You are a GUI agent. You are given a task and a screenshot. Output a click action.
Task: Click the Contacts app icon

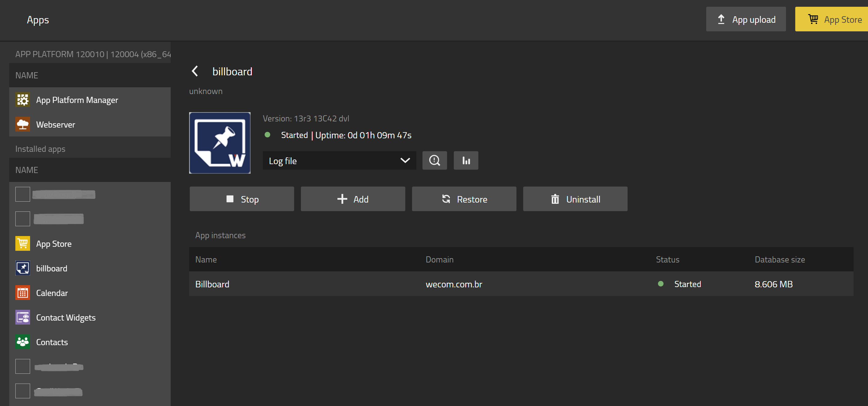pyautogui.click(x=23, y=342)
